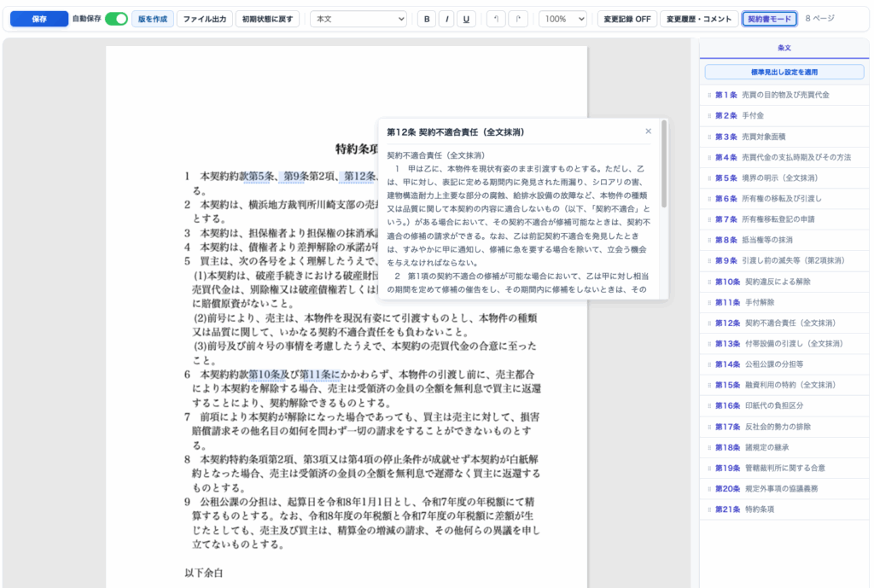Turn off the 自動保存 switch
The height and width of the screenshot is (588, 874).
pos(116,19)
